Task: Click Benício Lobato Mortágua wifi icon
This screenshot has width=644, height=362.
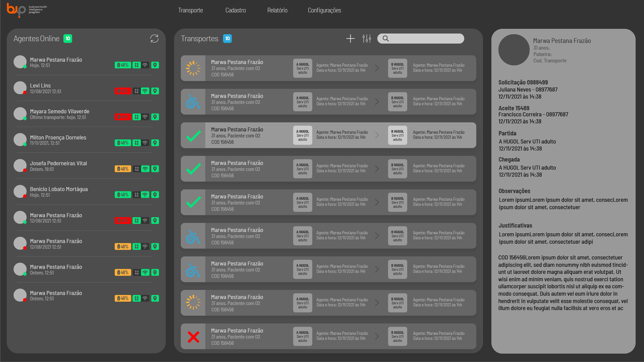Action: [145, 195]
